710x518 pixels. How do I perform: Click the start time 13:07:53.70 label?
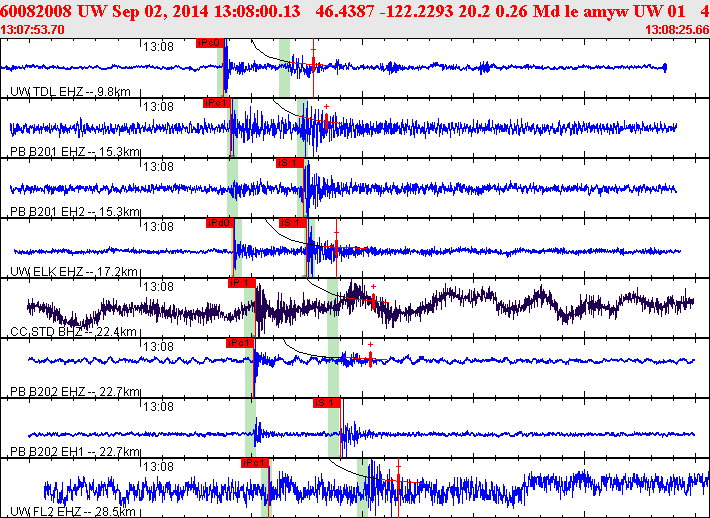(x=35, y=30)
